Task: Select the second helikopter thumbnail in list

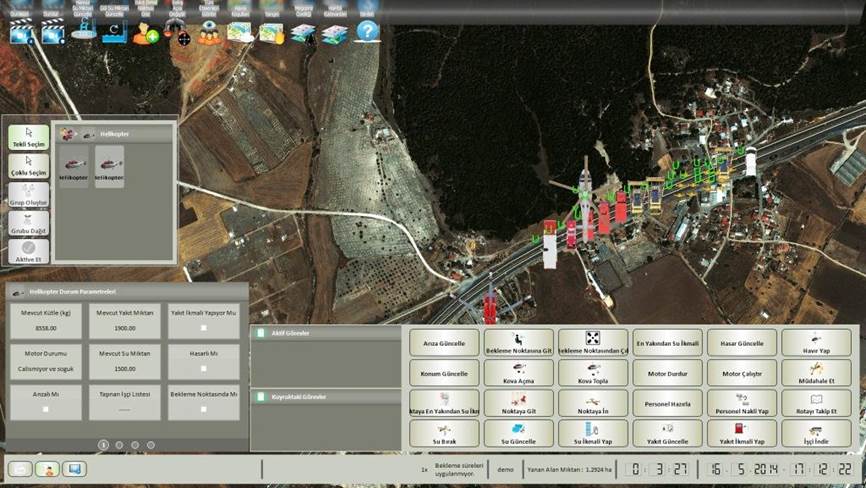Action: coord(109,167)
